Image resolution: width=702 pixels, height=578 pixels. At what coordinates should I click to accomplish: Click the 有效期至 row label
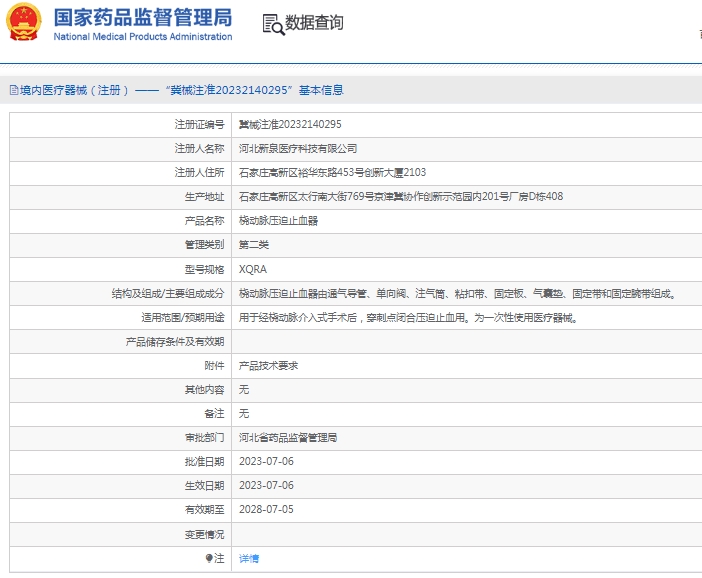coord(205,509)
